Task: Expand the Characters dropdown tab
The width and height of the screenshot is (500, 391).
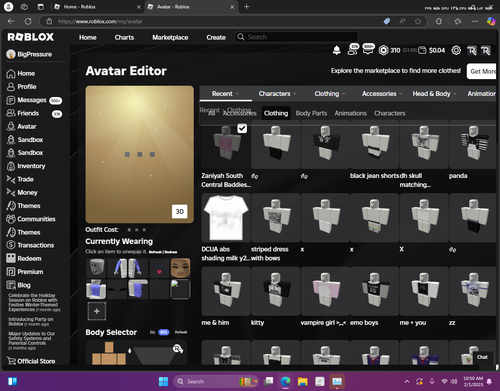Action: point(277,94)
